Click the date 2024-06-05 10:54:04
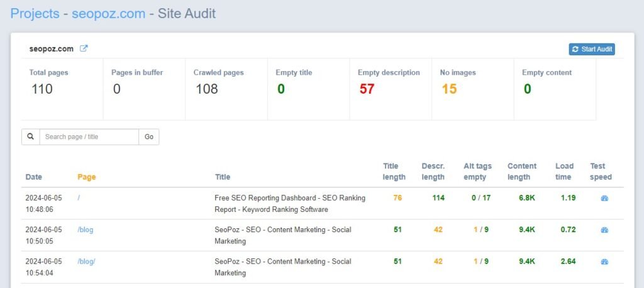 point(43,267)
